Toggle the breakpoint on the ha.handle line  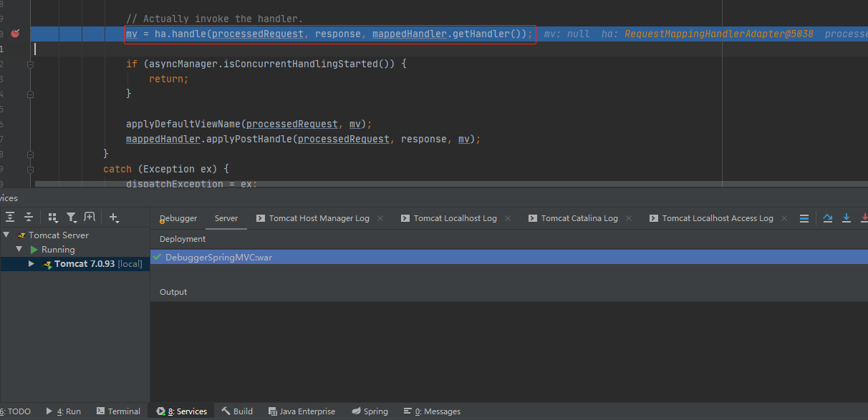(x=16, y=33)
